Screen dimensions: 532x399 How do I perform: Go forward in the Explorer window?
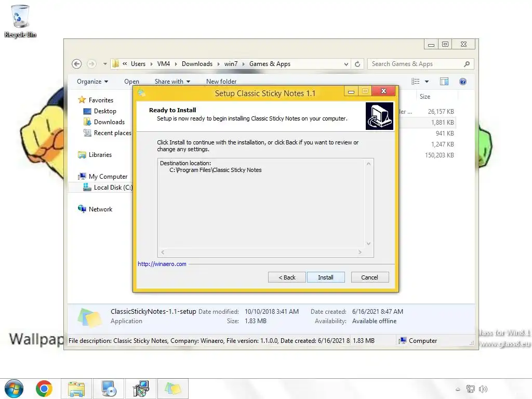[91, 64]
